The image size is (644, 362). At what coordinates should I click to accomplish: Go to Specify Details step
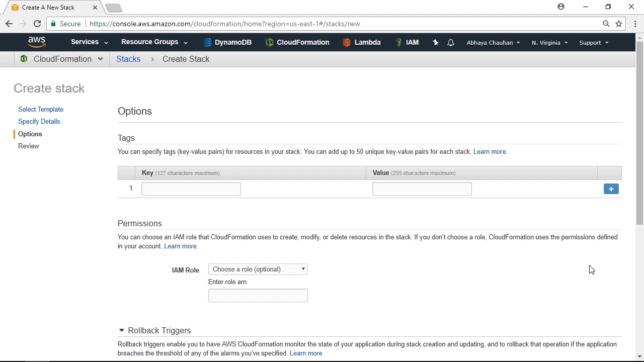(39, 121)
